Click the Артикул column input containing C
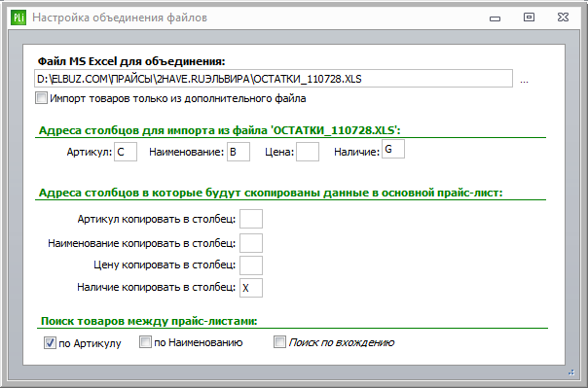This screenshot has width=588, height=388. coord(126,152)
